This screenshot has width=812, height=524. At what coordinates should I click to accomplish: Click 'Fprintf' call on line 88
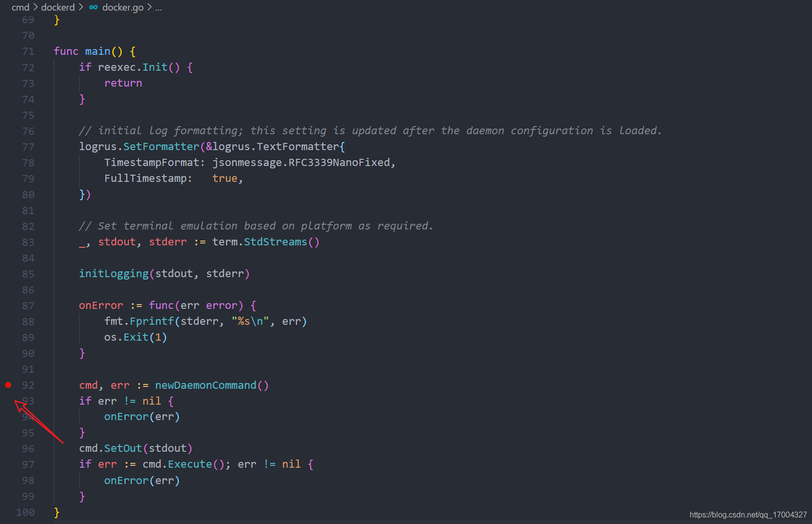152,321
